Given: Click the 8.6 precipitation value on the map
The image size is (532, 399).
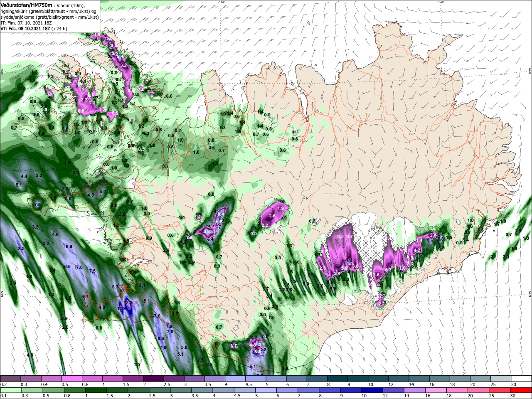Looking at the screenshot, I should tap(161, 338).
